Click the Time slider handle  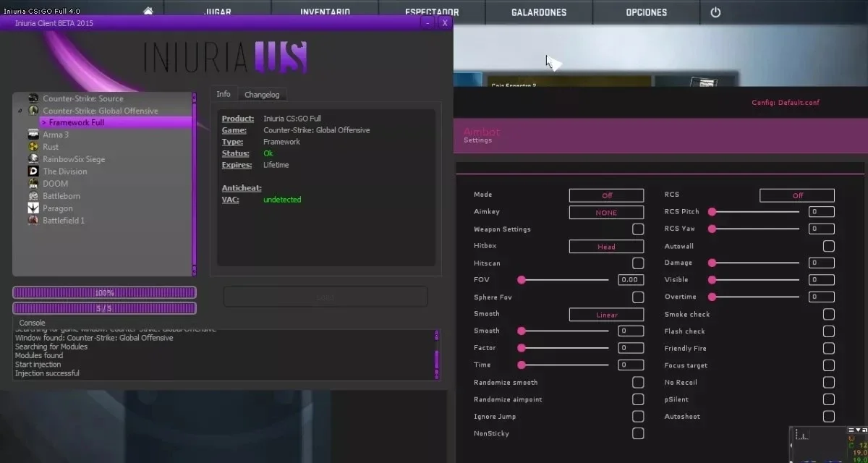(521, 365)
